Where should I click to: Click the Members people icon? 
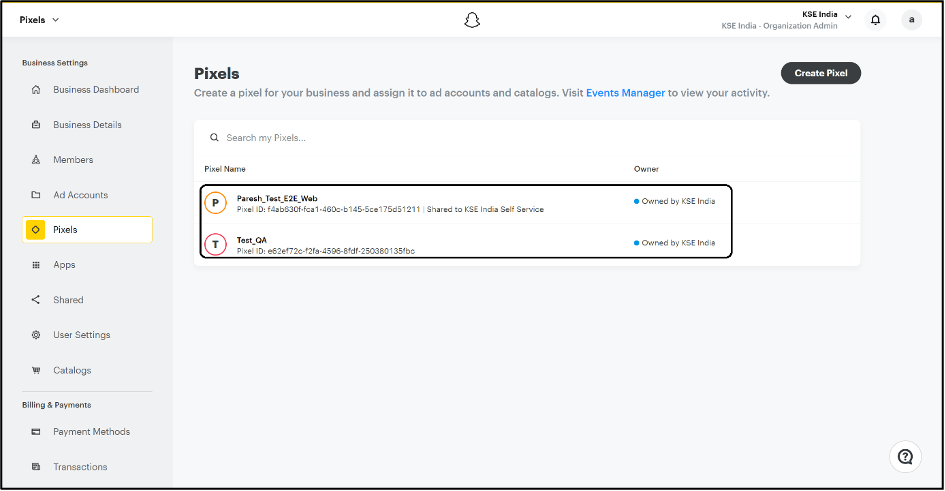36,160
